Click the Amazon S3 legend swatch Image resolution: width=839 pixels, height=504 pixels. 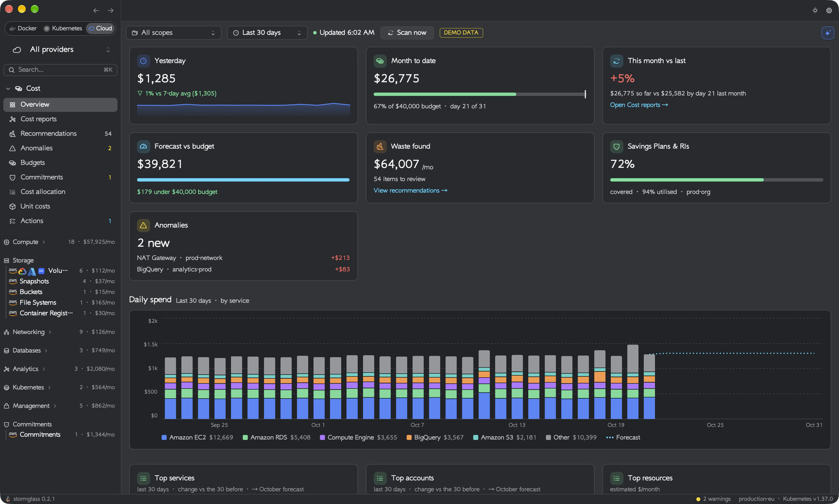(x=475, y=437)
